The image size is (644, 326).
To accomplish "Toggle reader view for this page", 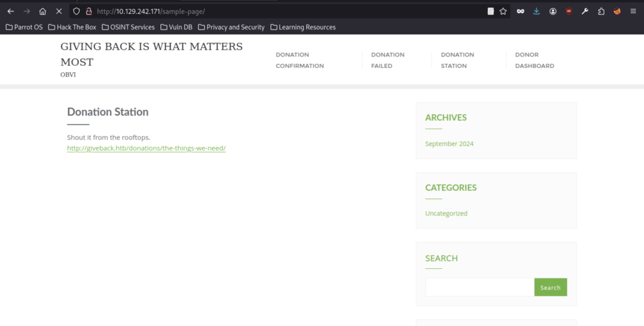I will [491, 11].
